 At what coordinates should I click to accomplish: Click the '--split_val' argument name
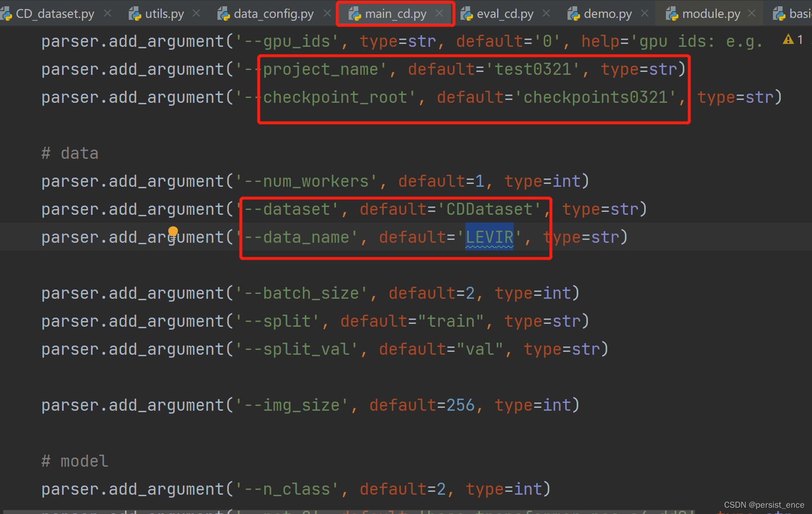coord(297,349)
